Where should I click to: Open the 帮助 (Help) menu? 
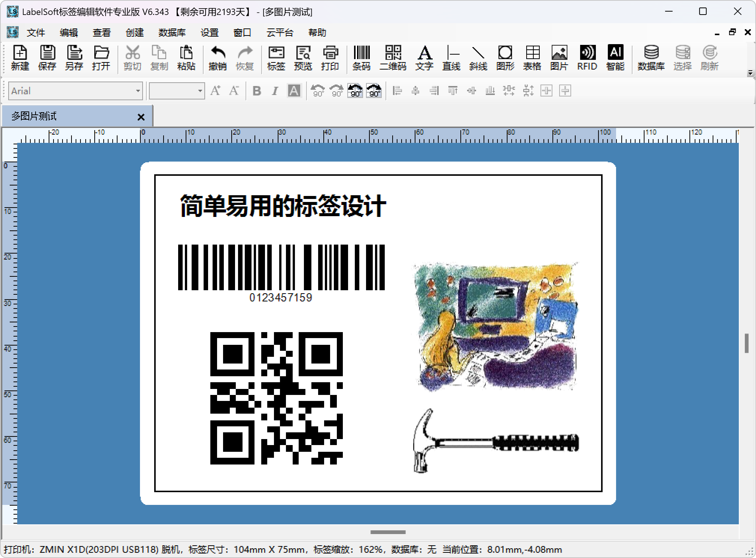tap(317, 33)
